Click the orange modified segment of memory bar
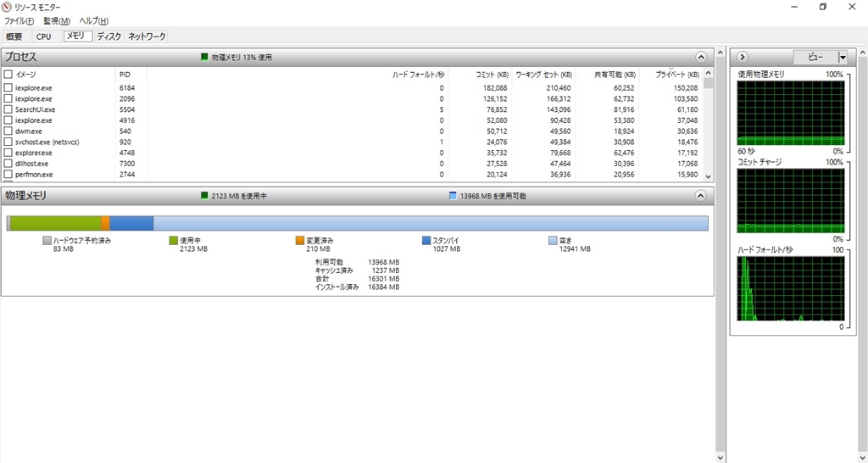868x463 pixels. coord(105,223)
